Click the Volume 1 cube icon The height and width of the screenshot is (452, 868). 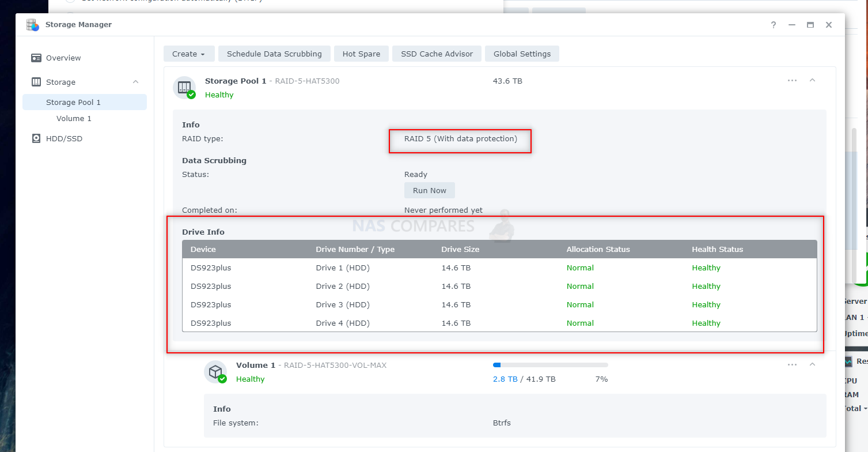(215, 372)
